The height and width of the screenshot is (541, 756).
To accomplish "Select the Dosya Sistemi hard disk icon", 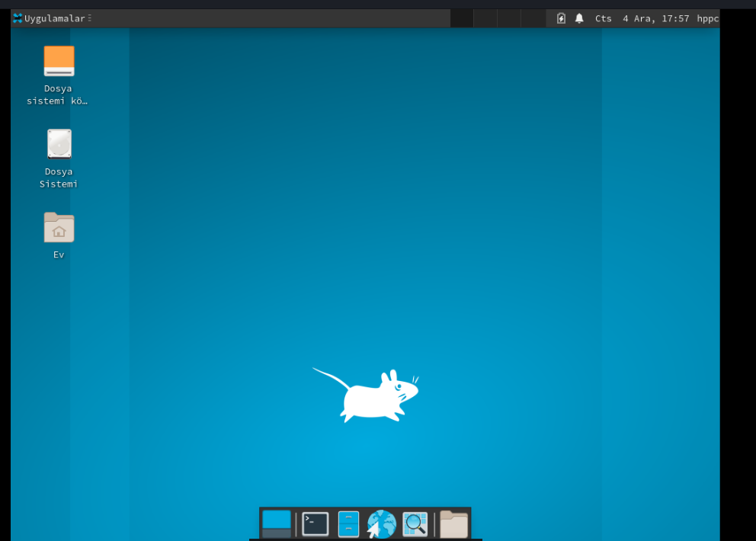I will click(59, 144).
